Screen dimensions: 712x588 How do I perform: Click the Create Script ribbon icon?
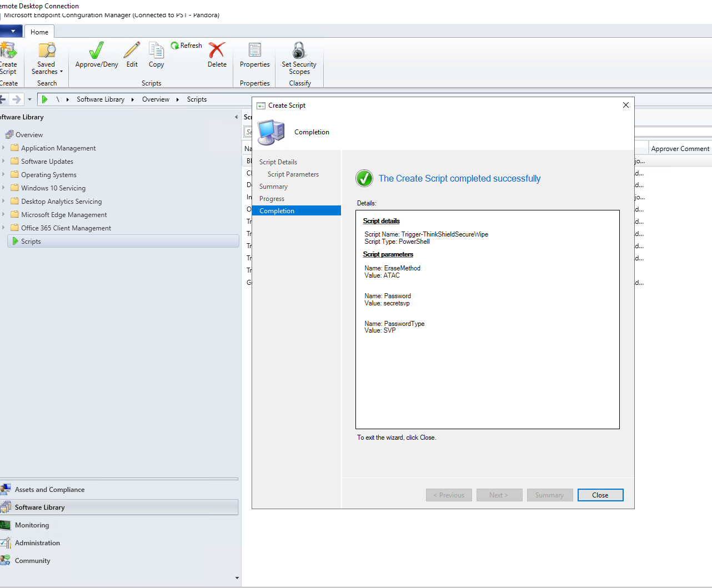pos(8,51)
